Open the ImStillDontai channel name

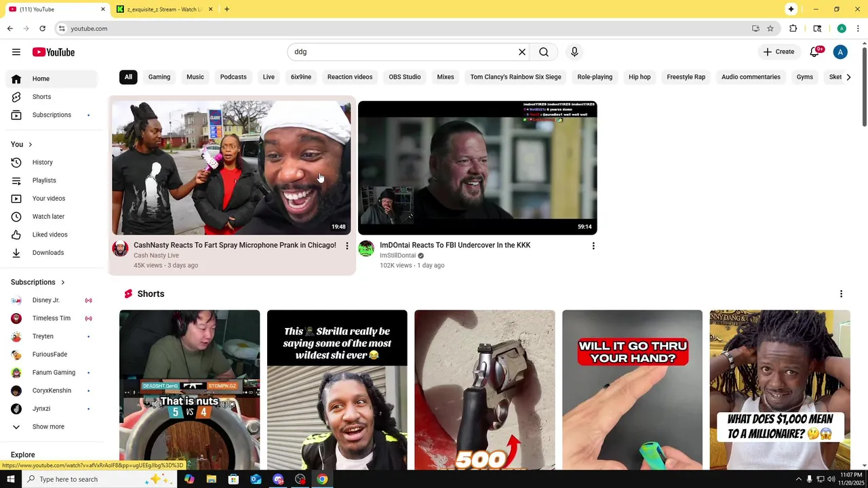(x=397, y=256)
